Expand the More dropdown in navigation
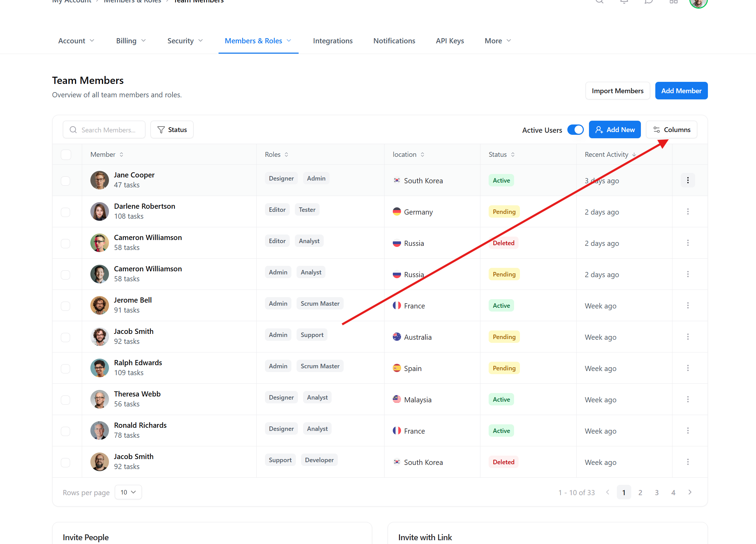The height and width of the screenshot is (544, 756). 498,41
